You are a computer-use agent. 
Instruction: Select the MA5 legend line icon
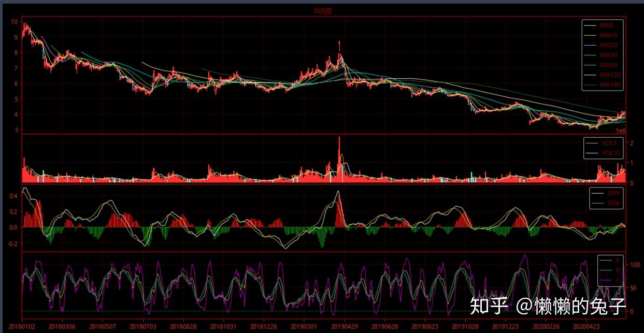point(590,26)
